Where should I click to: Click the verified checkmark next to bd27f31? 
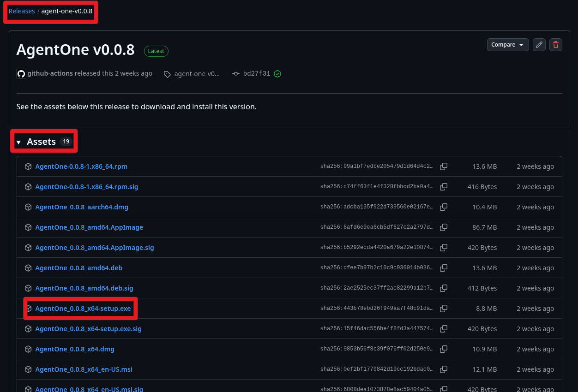tap(277, 73)
